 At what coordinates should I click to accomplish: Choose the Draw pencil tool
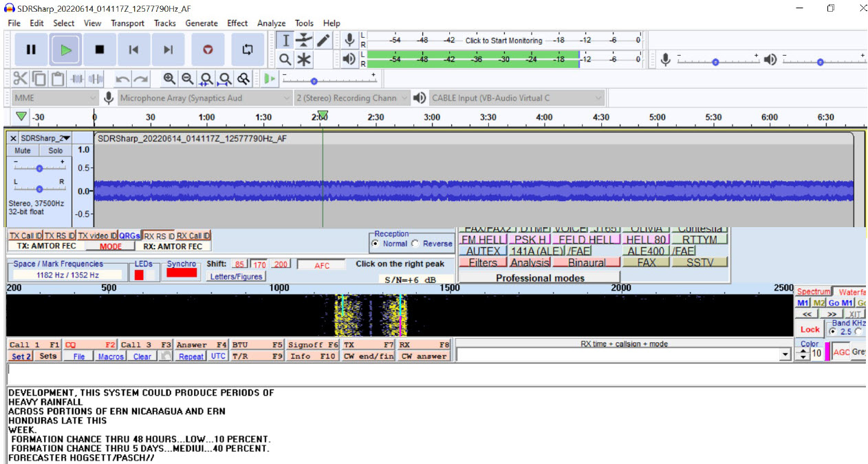[x=322, y=41]
